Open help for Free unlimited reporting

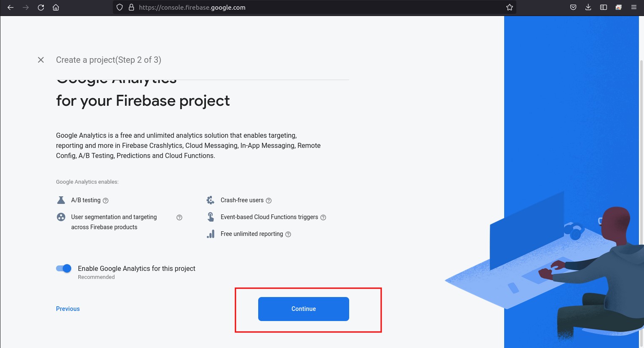(x=288, y=234)
